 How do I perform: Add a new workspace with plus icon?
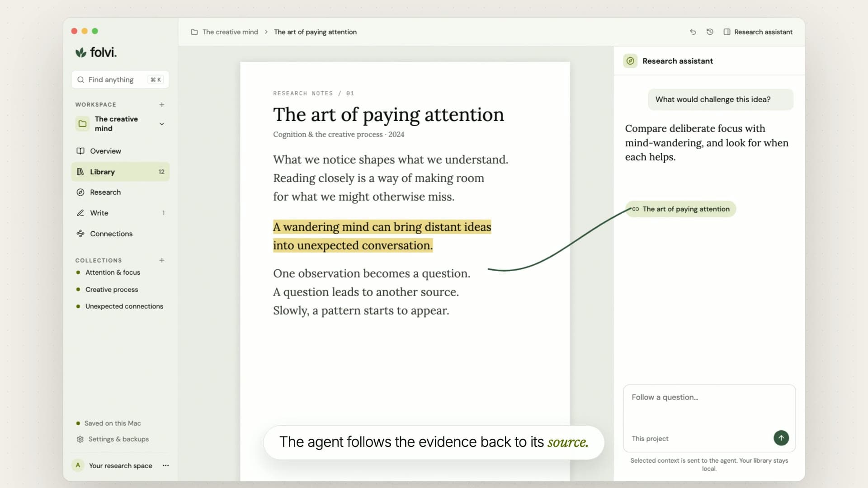pos(161,104)
